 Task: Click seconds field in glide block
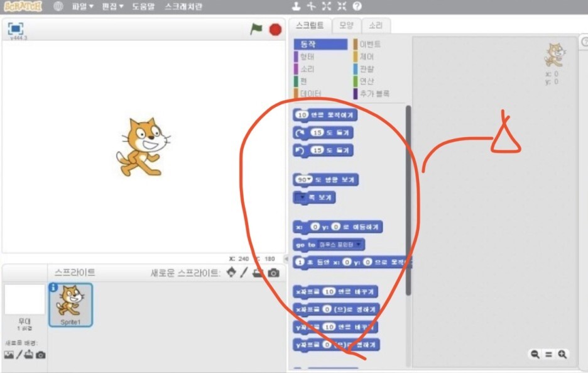click(x=299, y=262)
